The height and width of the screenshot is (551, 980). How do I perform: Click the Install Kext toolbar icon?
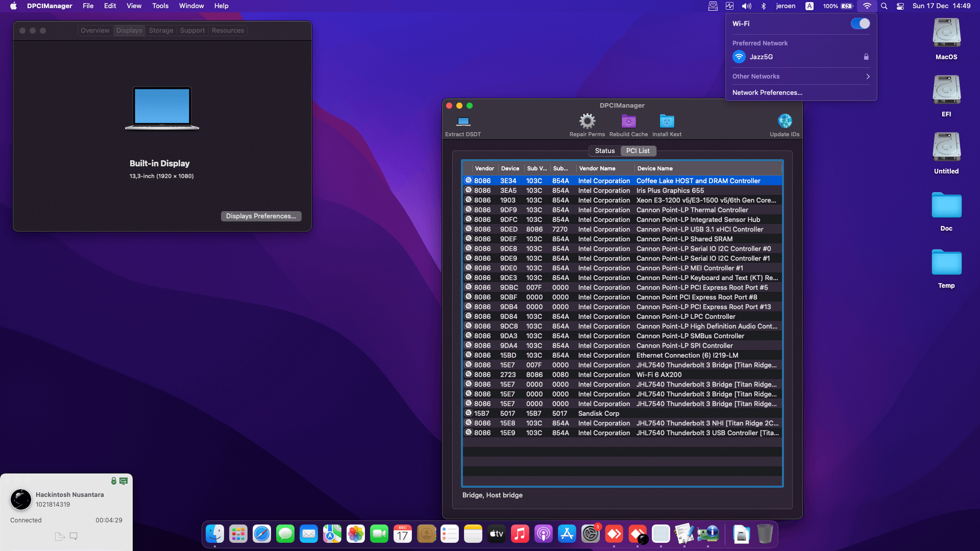click(x=667, y=124)
